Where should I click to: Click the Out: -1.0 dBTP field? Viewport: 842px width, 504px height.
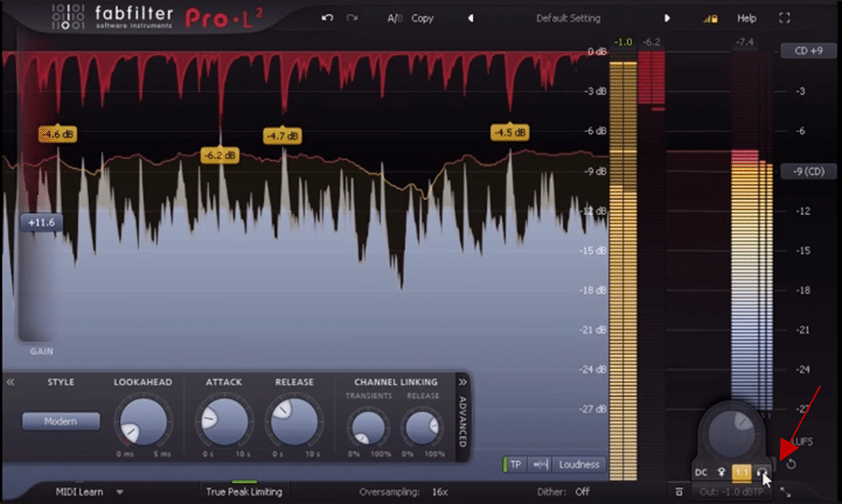(x=731, y=492)
